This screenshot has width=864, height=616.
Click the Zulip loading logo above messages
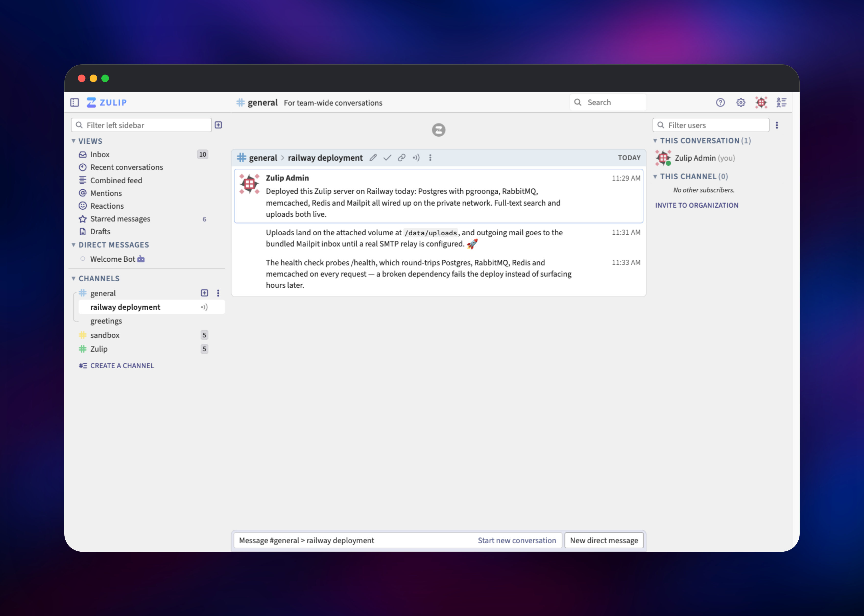439,130
